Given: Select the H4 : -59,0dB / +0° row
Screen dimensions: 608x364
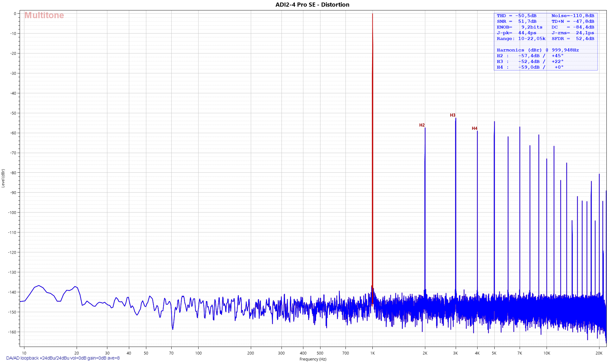Looking at the screenshot, I should tap(530, 67).
